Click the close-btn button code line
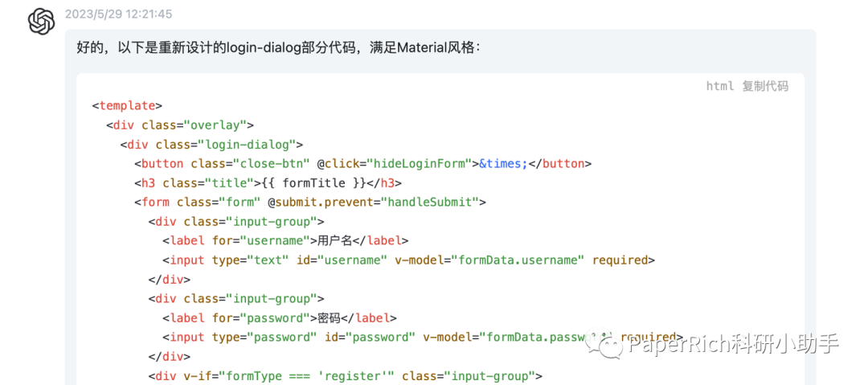868x385 pixels. (362, 163)
